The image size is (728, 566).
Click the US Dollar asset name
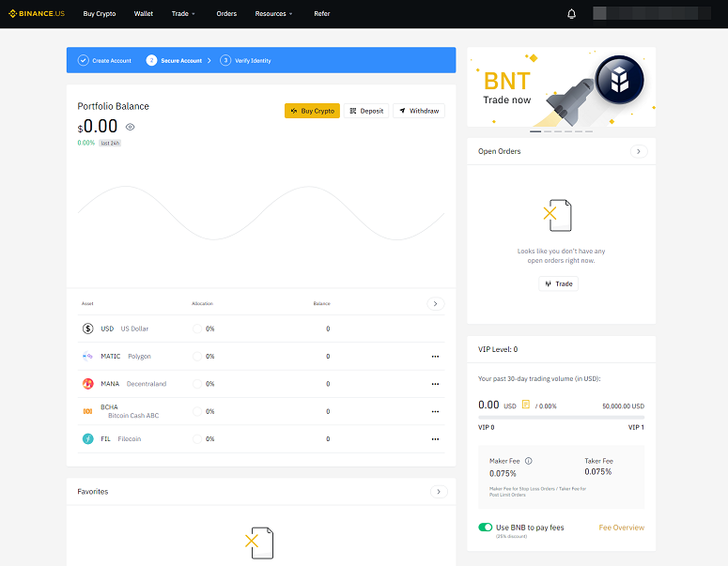click(x=134, y=329)
